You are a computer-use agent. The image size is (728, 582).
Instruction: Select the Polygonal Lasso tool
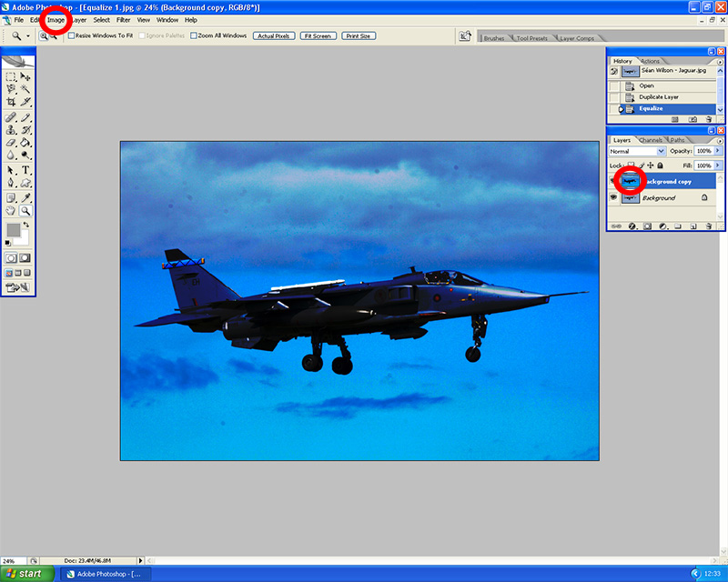(11, 88)
